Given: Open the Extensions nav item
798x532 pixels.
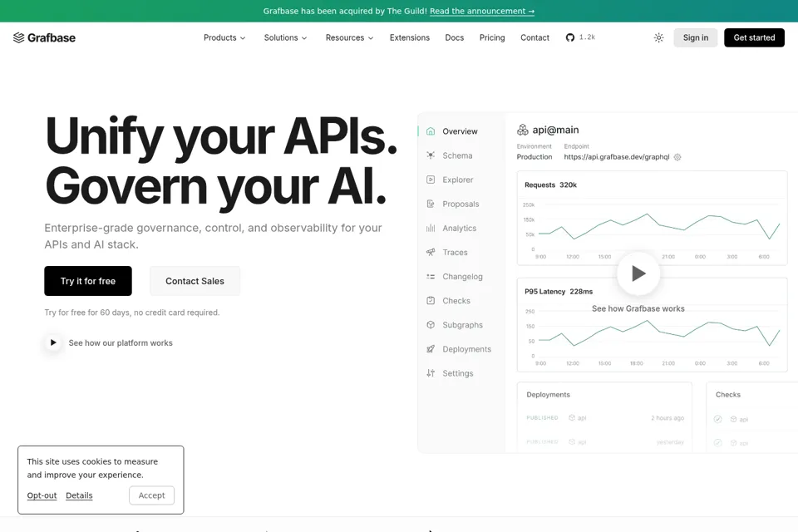Looking at the screenshot, I should click(410, 37).
